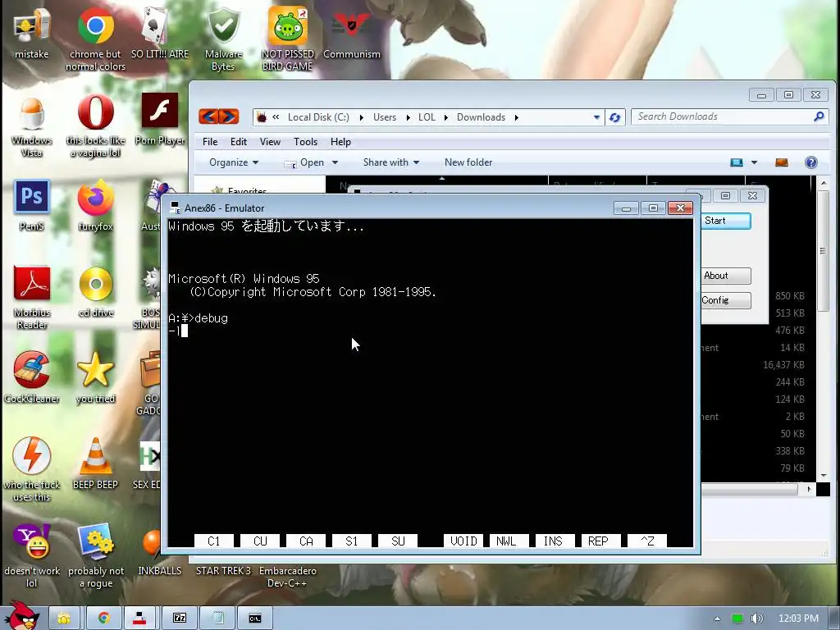Open the View menu in Explorer
The height and width of the screenshot is (630, 840).
click(270, 142)
